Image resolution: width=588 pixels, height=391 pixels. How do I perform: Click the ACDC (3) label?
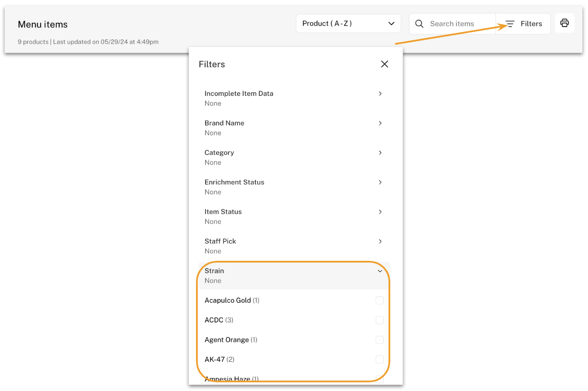[x=219, y=320]
